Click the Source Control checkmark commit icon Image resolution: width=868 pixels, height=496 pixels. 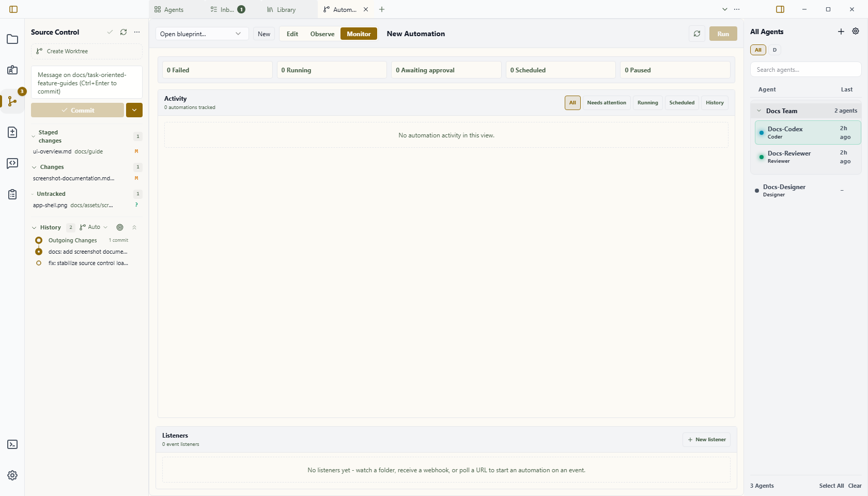(x=110, y=32)
